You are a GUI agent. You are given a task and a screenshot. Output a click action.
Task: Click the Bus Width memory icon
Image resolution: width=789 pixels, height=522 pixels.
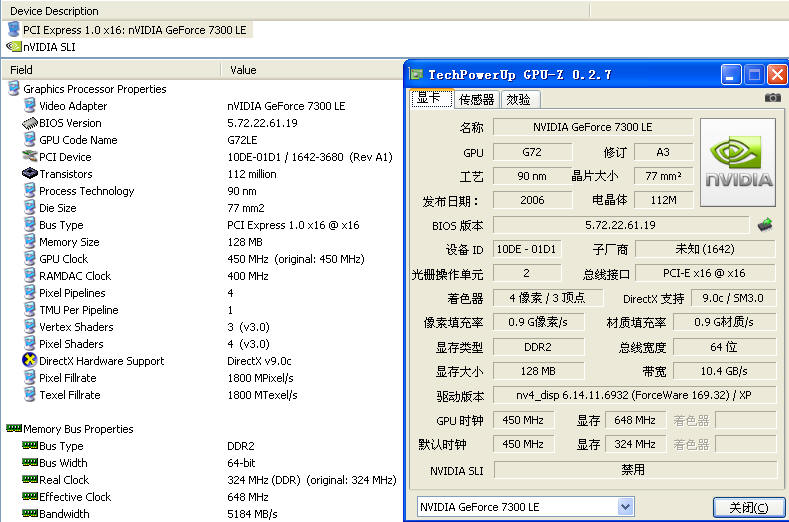tap(30, 462)
